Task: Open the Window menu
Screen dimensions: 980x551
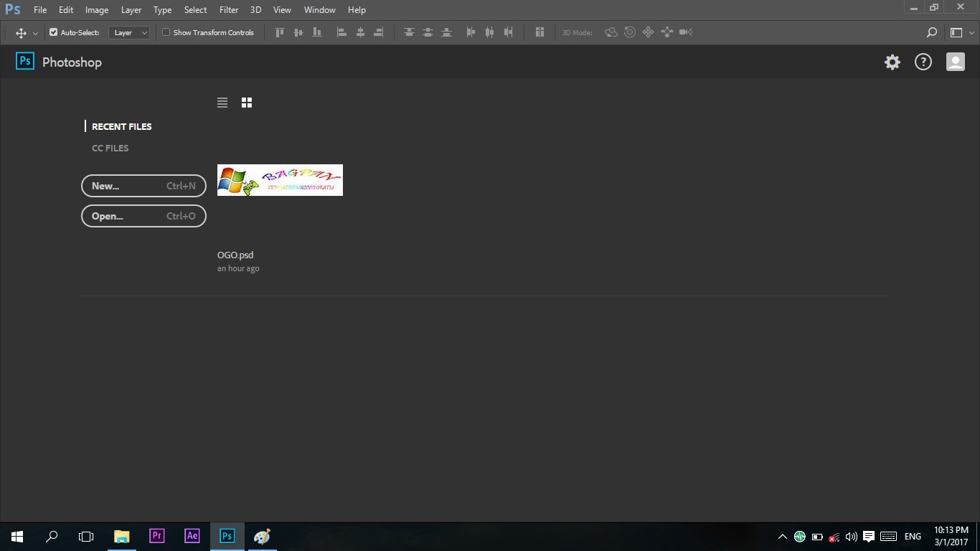Action: point(320,10)
